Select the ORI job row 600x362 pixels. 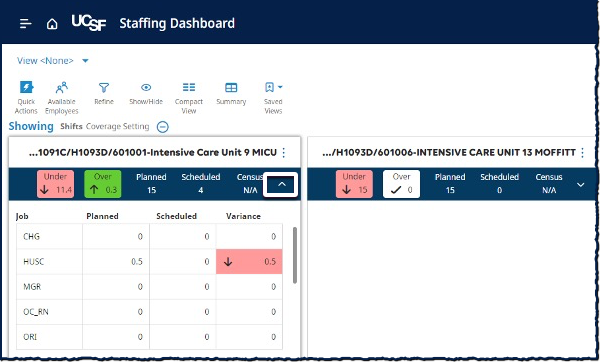[150, 337]
